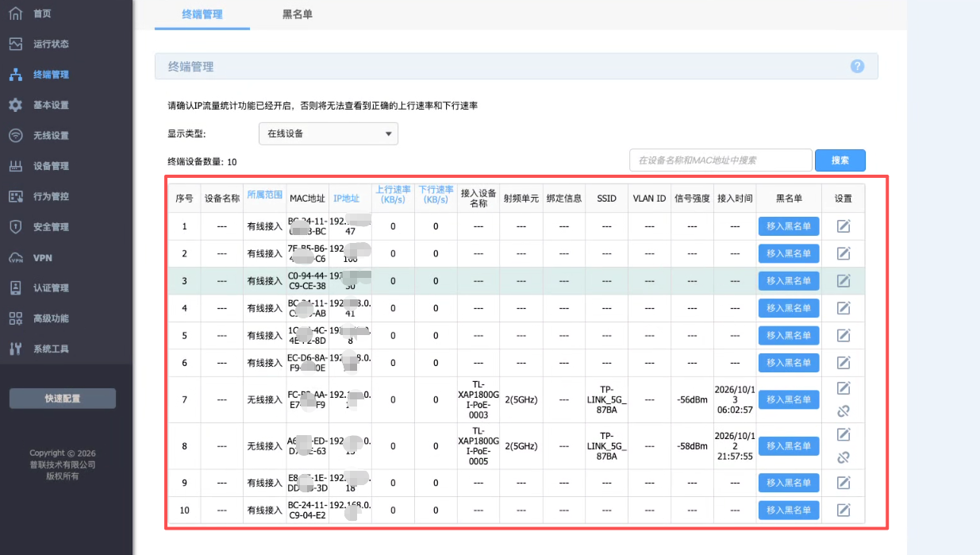The image size is (980, 555).
Task: Click the device name and MAC search field
Action: [x=721, y=160]
